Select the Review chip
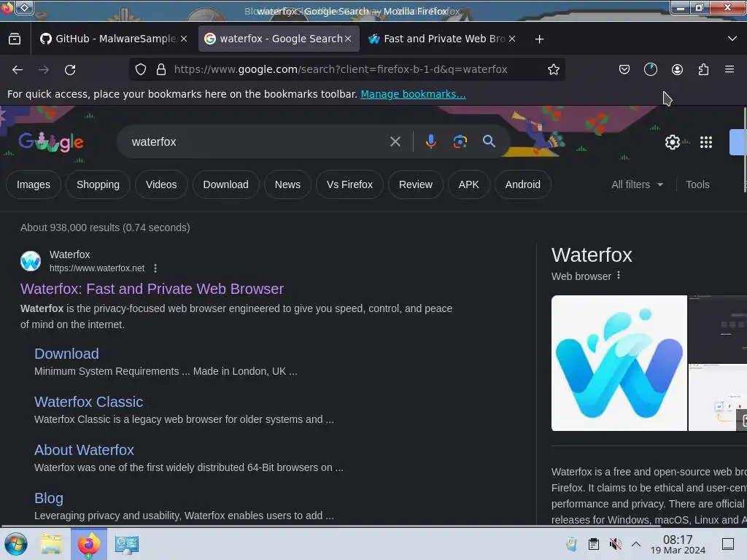747x560 pixels. [415, 184]
